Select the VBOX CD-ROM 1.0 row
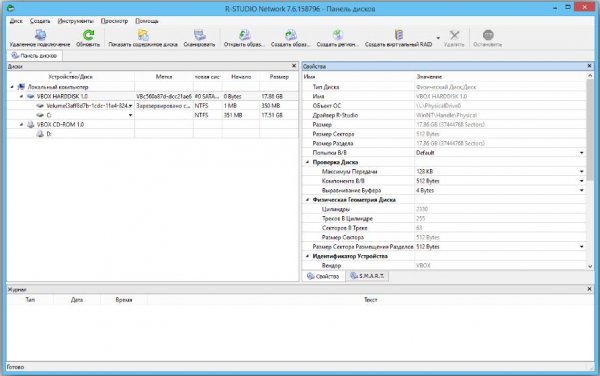 [152, 124]
